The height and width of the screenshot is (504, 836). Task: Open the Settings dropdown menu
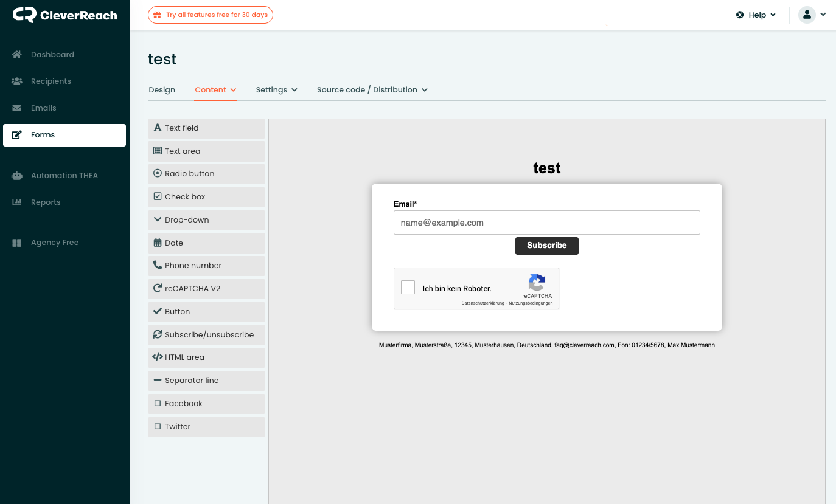coord(276,90)
